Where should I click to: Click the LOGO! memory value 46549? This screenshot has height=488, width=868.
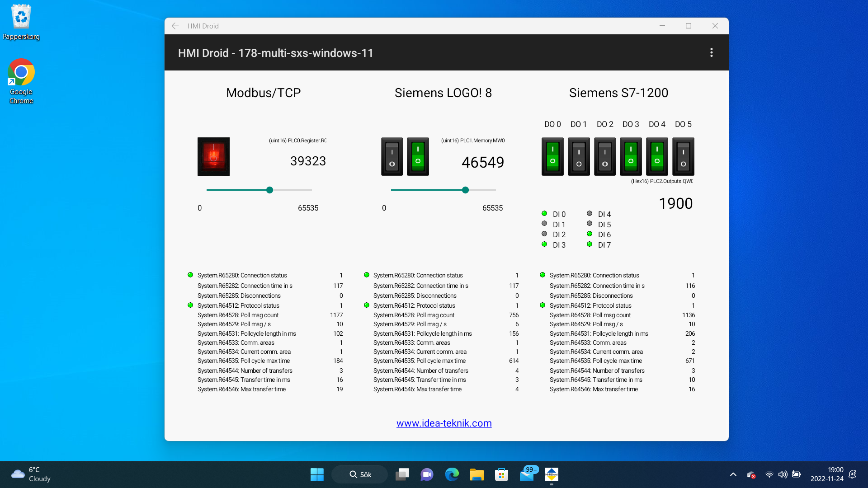coord(482,162)
